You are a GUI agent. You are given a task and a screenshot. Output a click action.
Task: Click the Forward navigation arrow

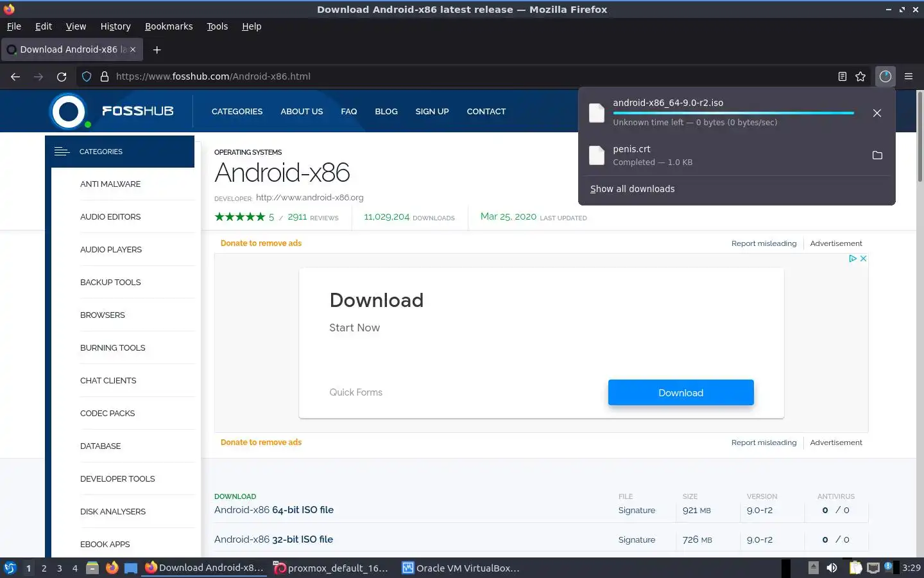38,76
